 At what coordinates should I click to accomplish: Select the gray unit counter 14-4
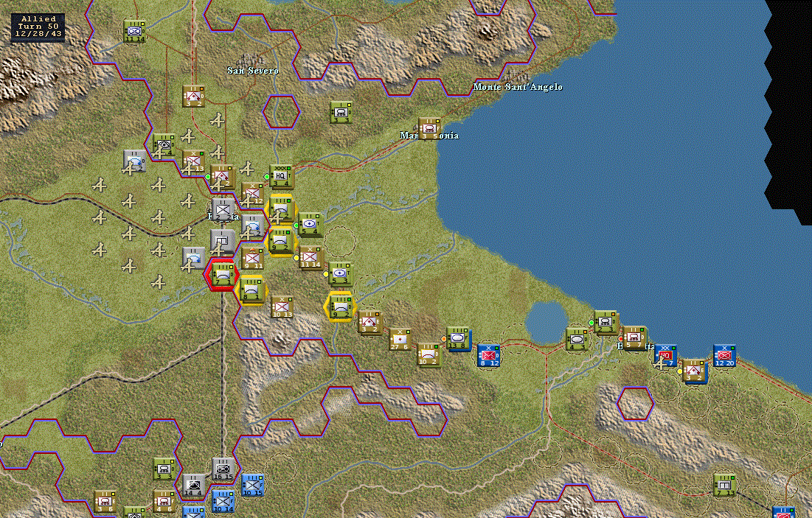tap(194, 485)
